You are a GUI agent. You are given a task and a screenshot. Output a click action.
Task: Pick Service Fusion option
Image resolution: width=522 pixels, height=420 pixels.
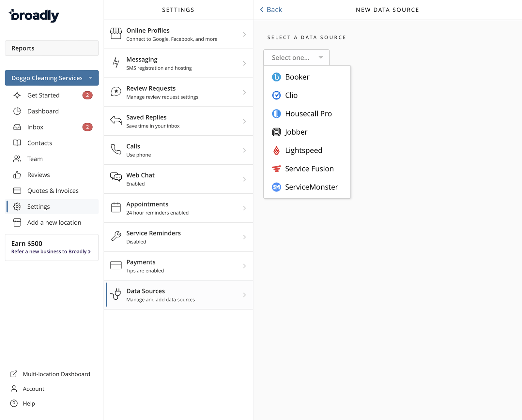tap(307, 169)
